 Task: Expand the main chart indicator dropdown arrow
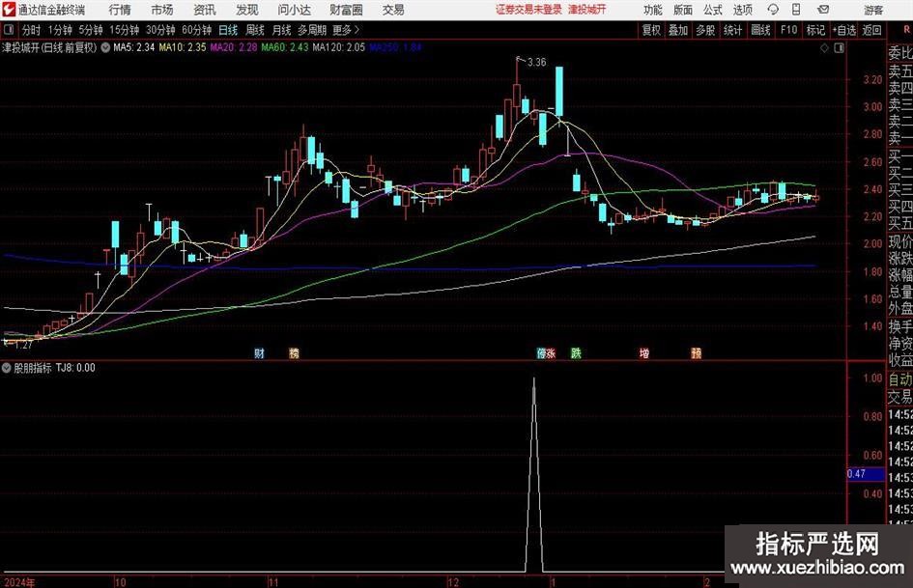point(105,47)
